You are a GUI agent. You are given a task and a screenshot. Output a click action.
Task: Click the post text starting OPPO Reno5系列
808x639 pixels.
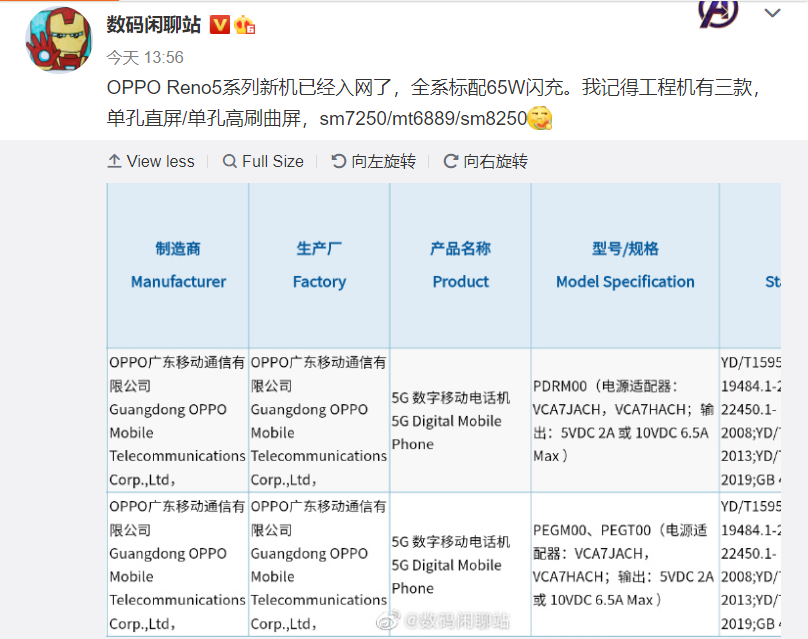point(433,103)
